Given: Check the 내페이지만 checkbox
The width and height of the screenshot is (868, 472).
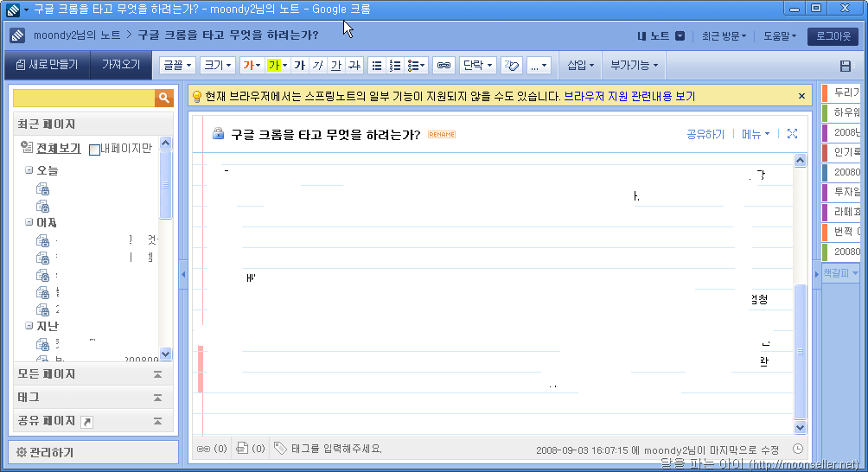Looking at the screenshot, I should click(94, 150).
